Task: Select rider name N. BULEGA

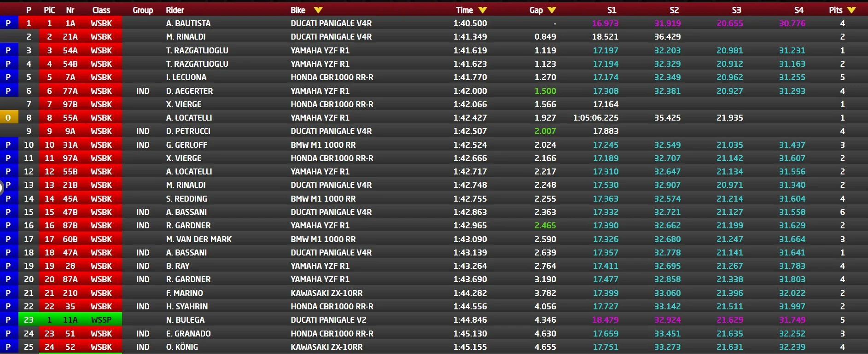Action: click(x=186, y=320)
